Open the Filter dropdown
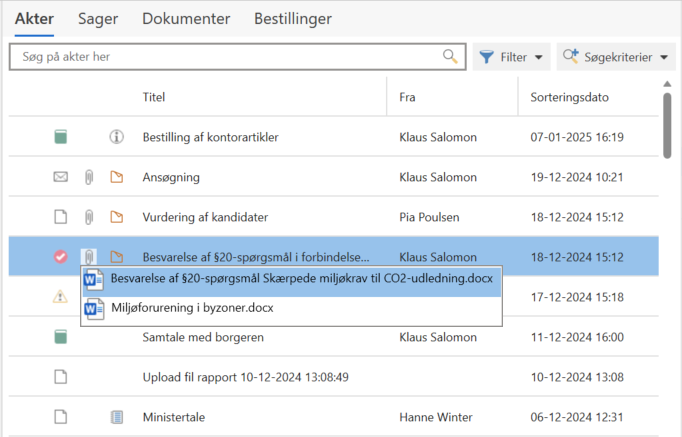This screenshot has height=437, width=682. coord(511,57)
